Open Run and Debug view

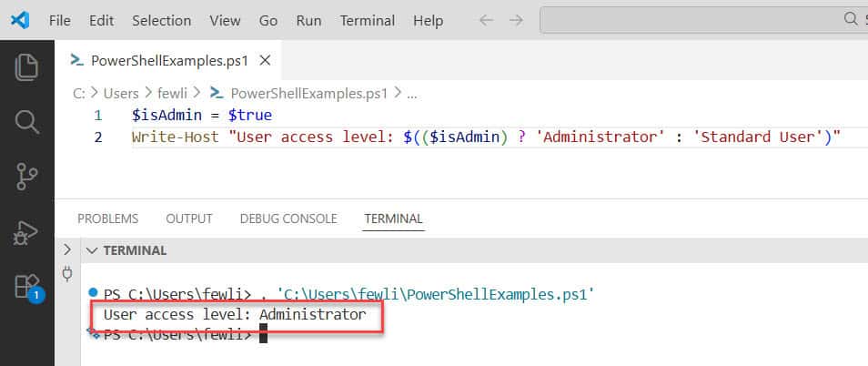point(25,232)
